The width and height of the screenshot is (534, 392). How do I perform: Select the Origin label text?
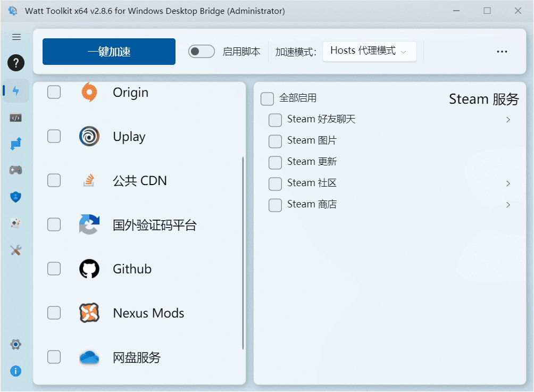pos(130,93)
